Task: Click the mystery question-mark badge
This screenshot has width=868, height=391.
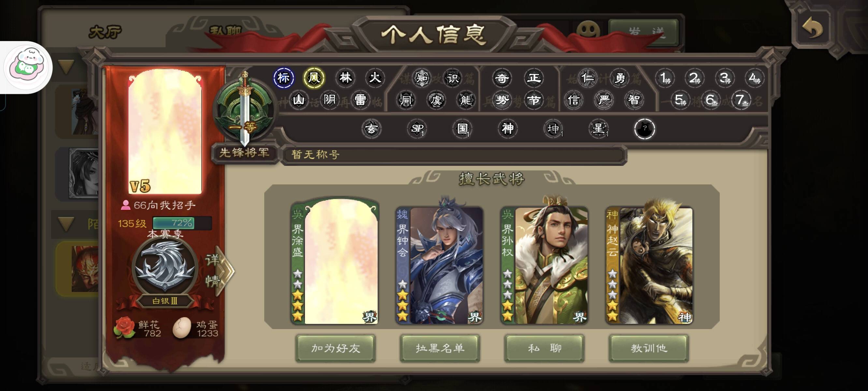Action: pos(644,128)
